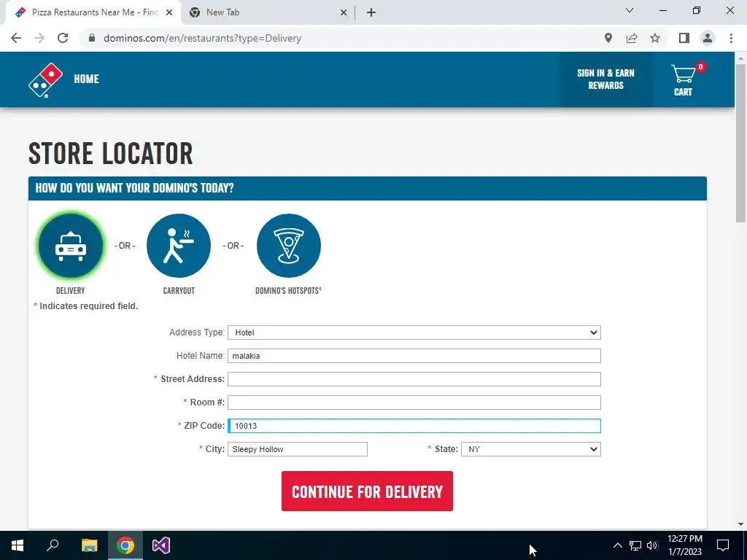Open location permission icon in address bar
The height and width of the screenshot is (560, 747).
point(608,38)
